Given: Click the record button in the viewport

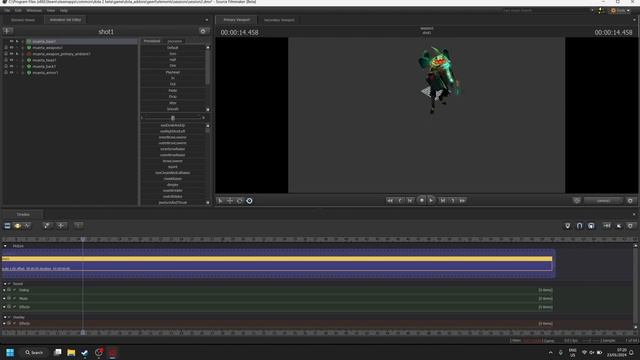Looking at the screenshot, I should (422, 200).
